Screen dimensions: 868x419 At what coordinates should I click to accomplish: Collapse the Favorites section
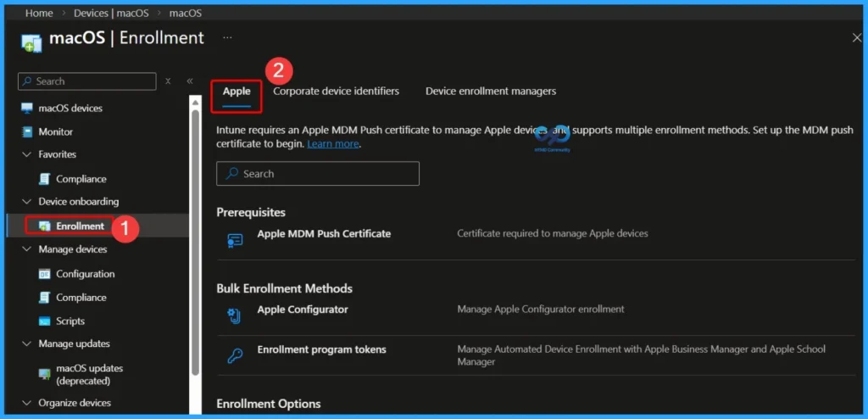point(27,154)
